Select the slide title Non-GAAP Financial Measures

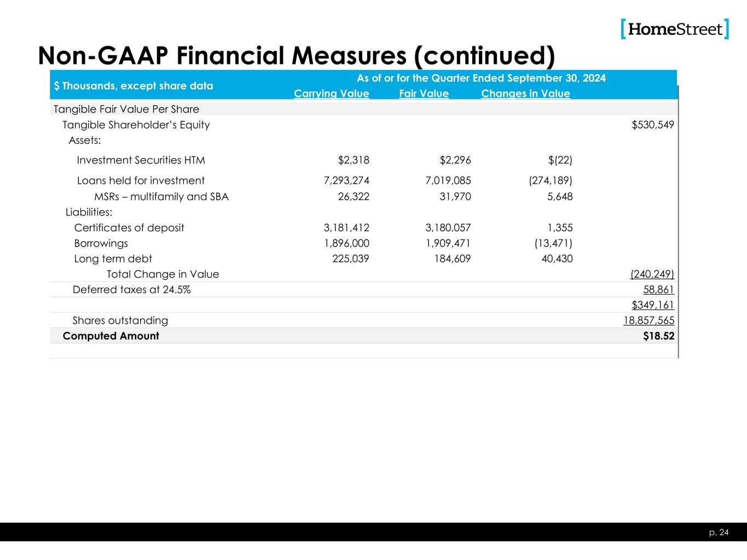(x=296, y=55)
